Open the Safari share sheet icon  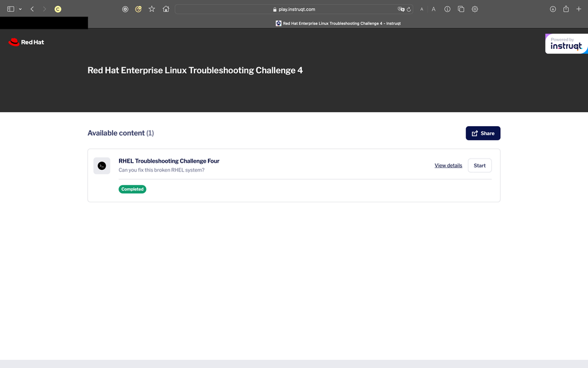(566, 9)
